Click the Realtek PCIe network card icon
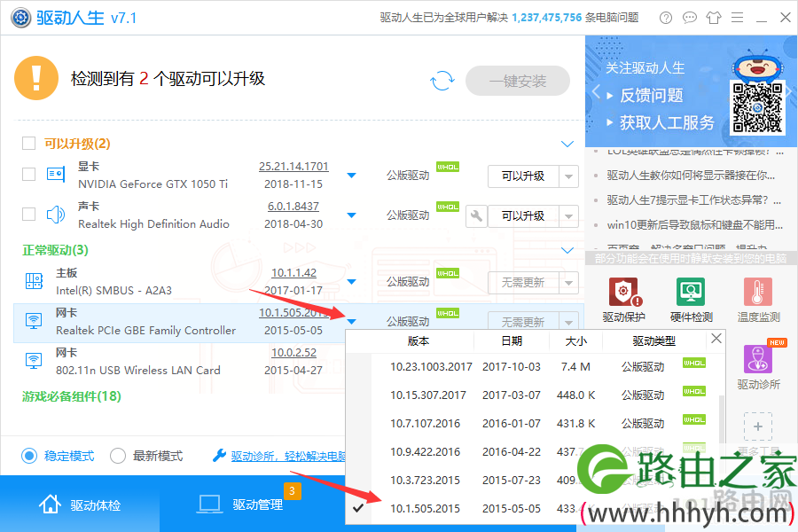Screen dimensions: 798x532 point(34,321)
